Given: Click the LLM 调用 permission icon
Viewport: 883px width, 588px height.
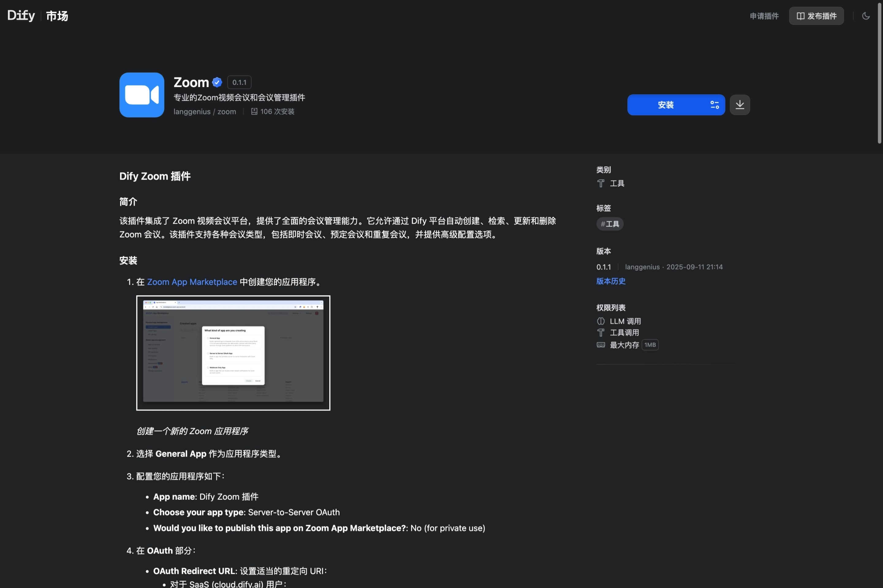Looking at the screenshot, I should (601, 321).
